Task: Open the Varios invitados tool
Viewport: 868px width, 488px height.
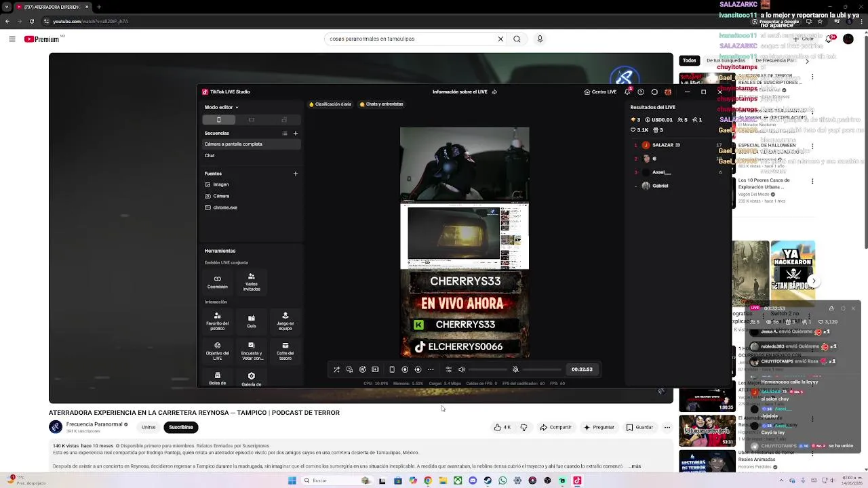Action: click(x=252, y=282)
